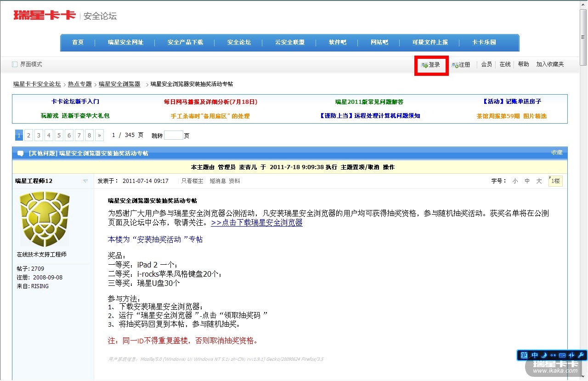
Task: Open 安全产品下载 in the navigation bar
Action: pyautogui.click(x=185, y=42)
